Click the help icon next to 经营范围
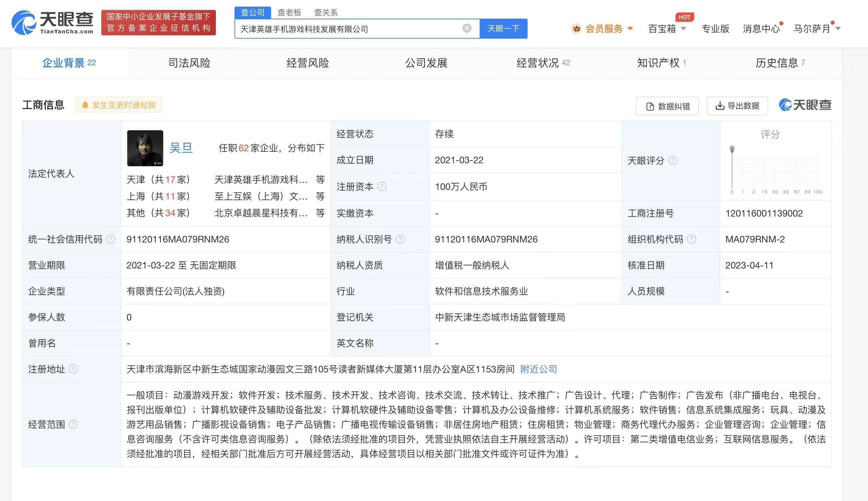868x501 pixels. 73,424
